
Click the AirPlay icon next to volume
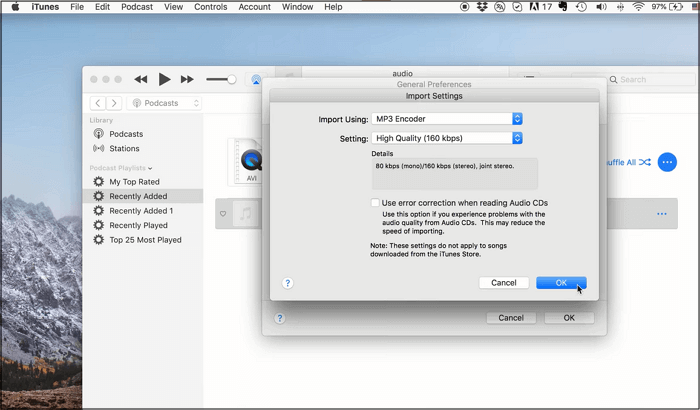(x=256, y=80)
